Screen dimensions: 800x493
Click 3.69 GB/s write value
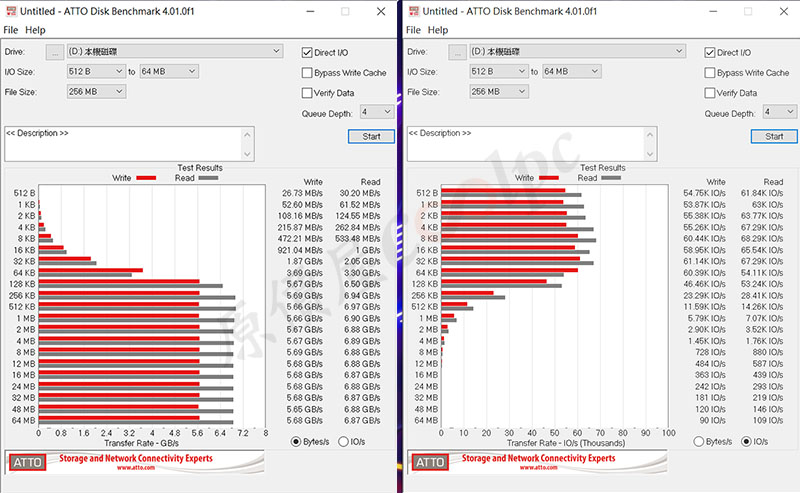[305, 273]
